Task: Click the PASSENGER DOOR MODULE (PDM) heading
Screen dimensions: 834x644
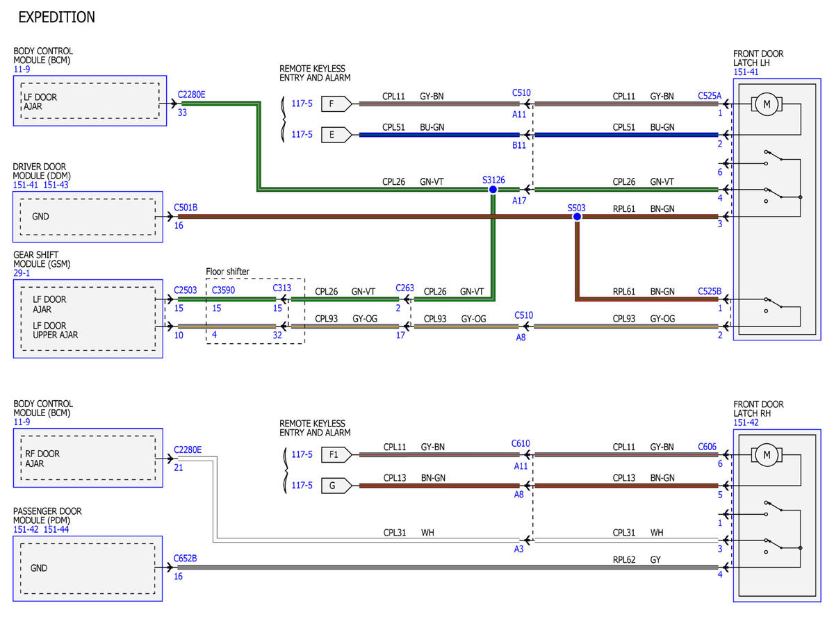Action: pos(47,515)
